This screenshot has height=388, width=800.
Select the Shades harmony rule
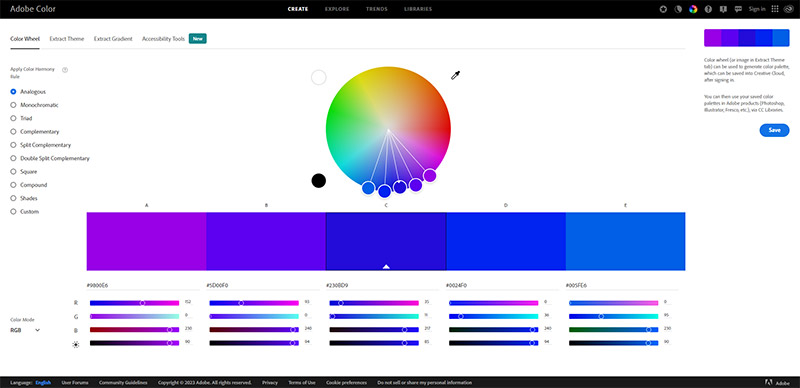24,198
